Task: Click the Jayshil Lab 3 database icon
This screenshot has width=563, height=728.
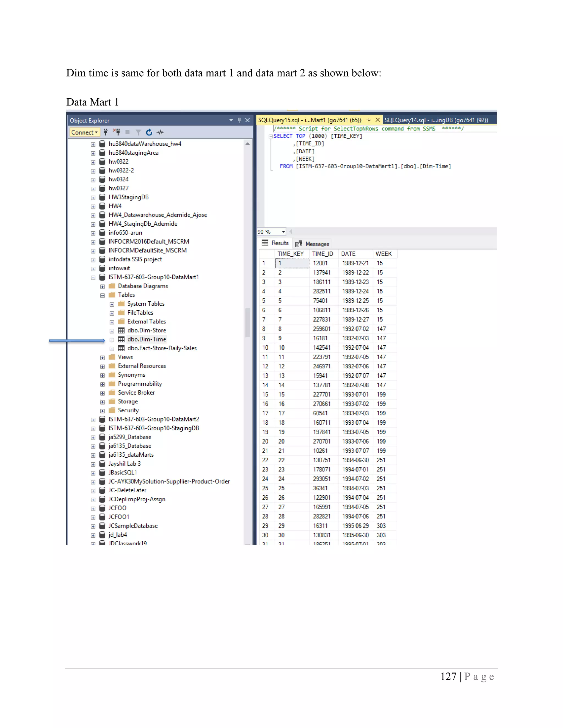Action: point(102,464)
